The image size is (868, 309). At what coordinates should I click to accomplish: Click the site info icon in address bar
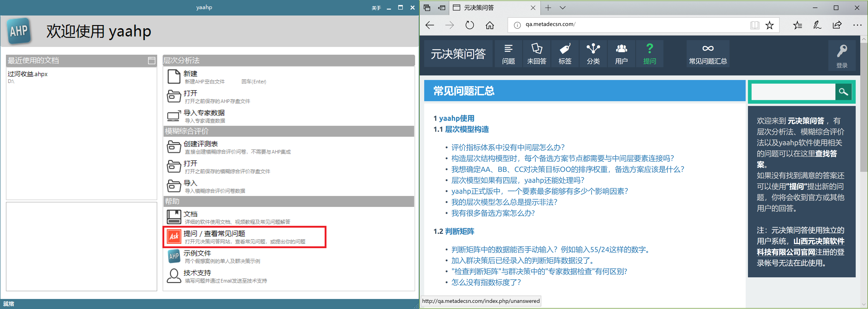(x=517, y=25)
